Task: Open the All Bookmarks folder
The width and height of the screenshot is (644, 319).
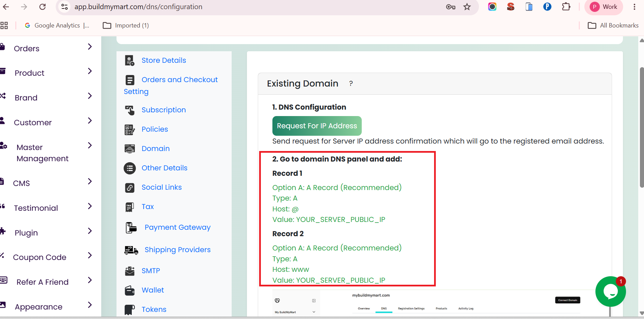Action: tap(613, 25)
